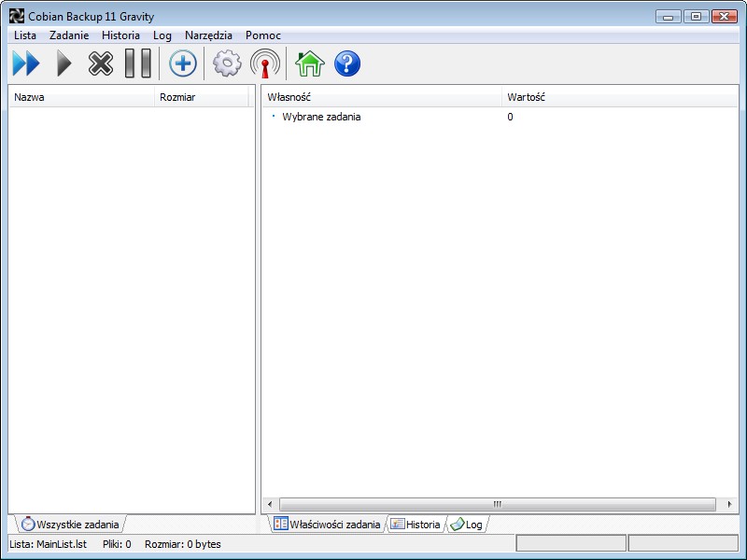The height and width of the screenshot is (560, 747).
Task: Switch to Właściwości zadania tab
Action: (x=328, y=525)
